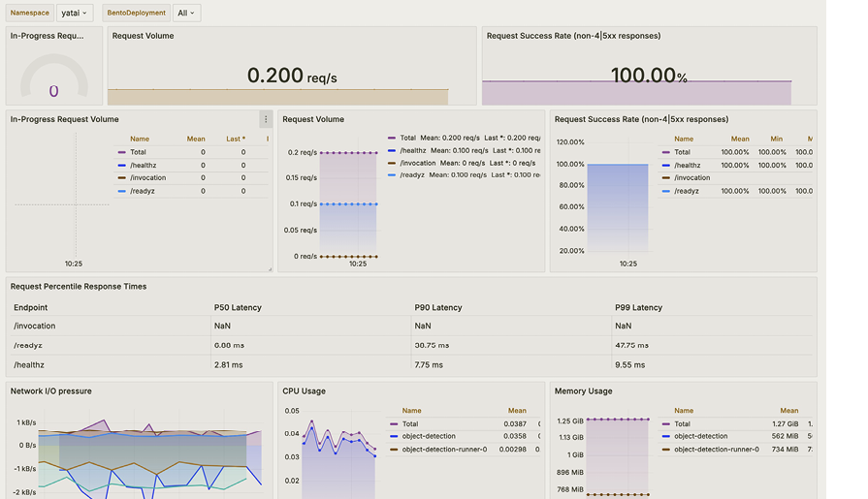
Task: Click the 0.200 req/s stat value
Action: (292, 76)
